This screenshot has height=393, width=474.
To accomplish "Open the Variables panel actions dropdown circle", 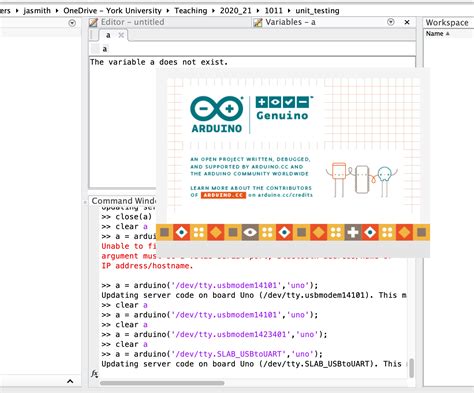I will pyautogui.click(x=391, y=22).
